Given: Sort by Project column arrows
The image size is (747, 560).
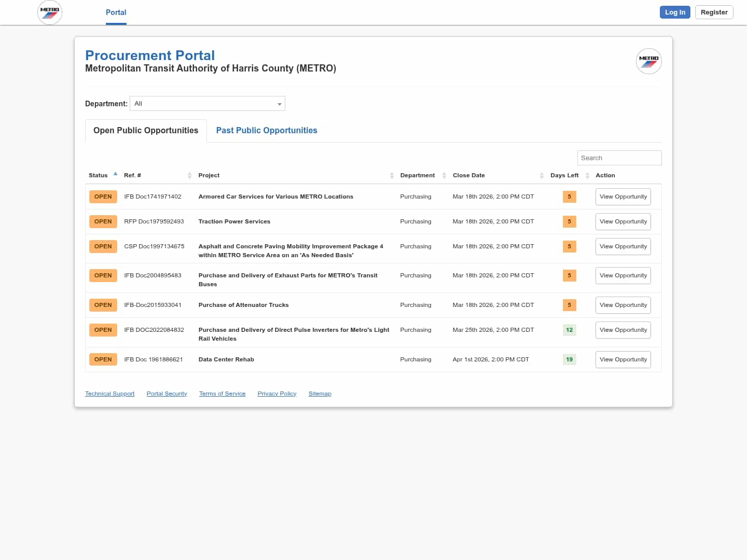Looking at the screenshot, I should (392, 176).
